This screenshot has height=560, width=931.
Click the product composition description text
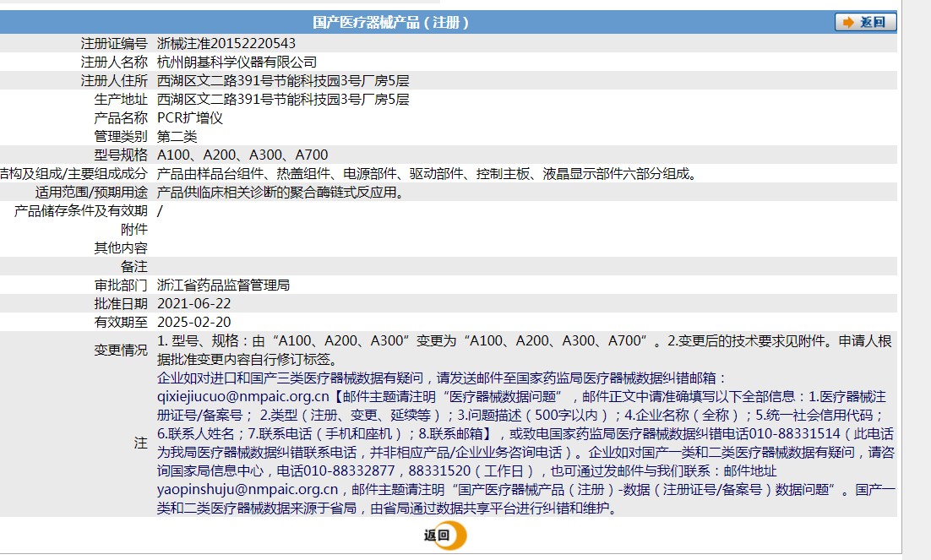coord(427,173)
